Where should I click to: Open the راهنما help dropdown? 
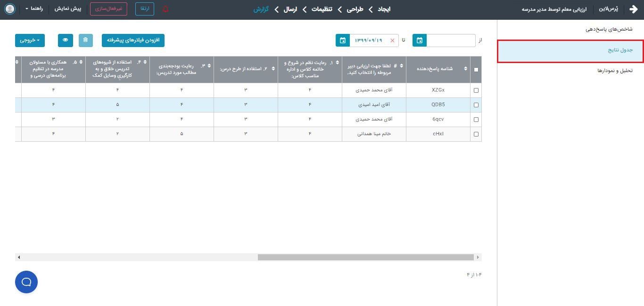click(x=34, y=9)
